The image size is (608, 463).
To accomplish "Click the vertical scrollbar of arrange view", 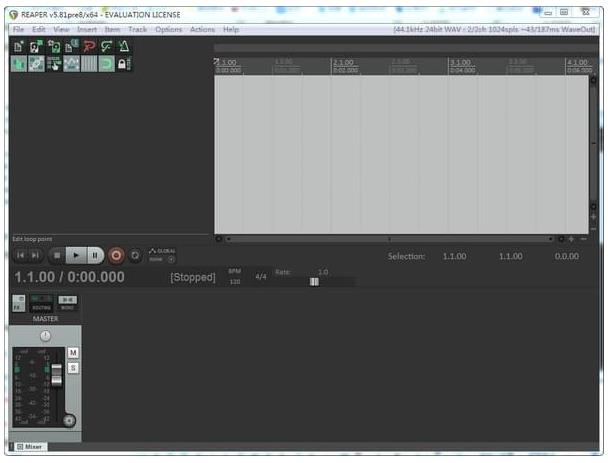I will [x=593, y=143].
